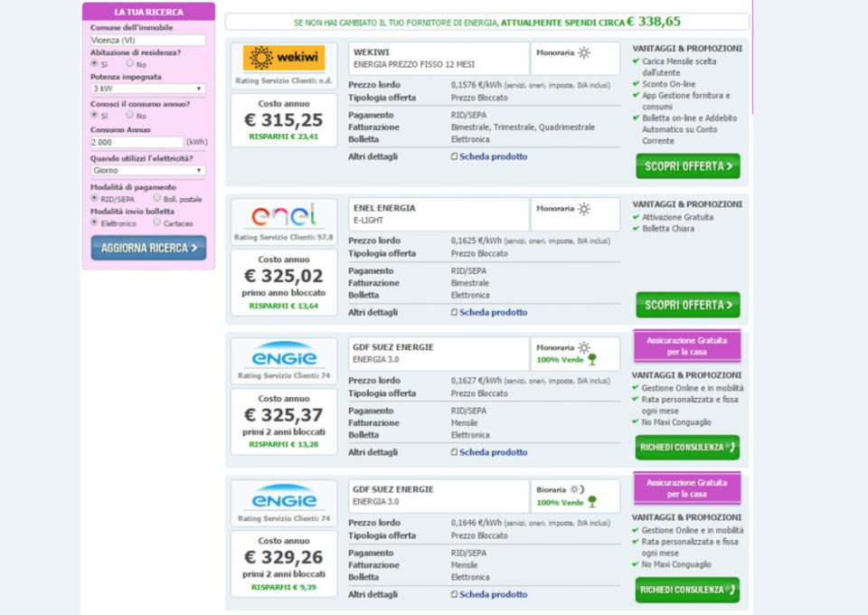The image size is (868, 615).
Task: Click the Wekiwi annual cost € 315,25
Action: [283, 120]
